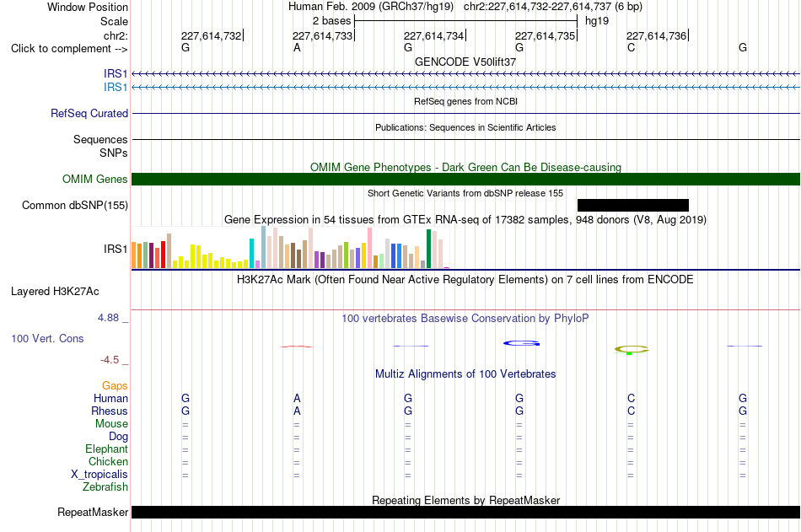801x532 pixels.
Task: Click the olive C PhyloP conservation logo
Action: pos(632,350)
